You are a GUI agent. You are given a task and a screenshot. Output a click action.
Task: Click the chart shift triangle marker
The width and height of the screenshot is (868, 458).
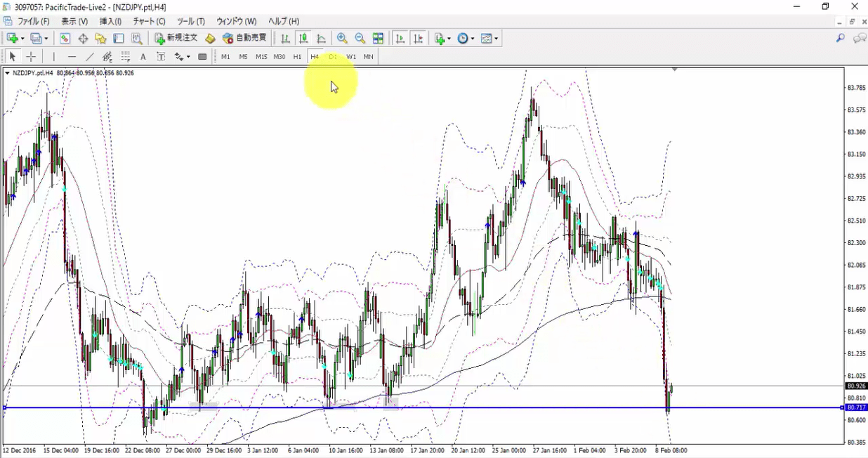pos(674,70)
